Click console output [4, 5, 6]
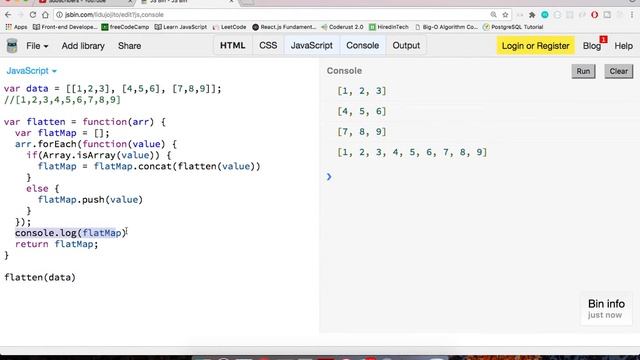 362,111
